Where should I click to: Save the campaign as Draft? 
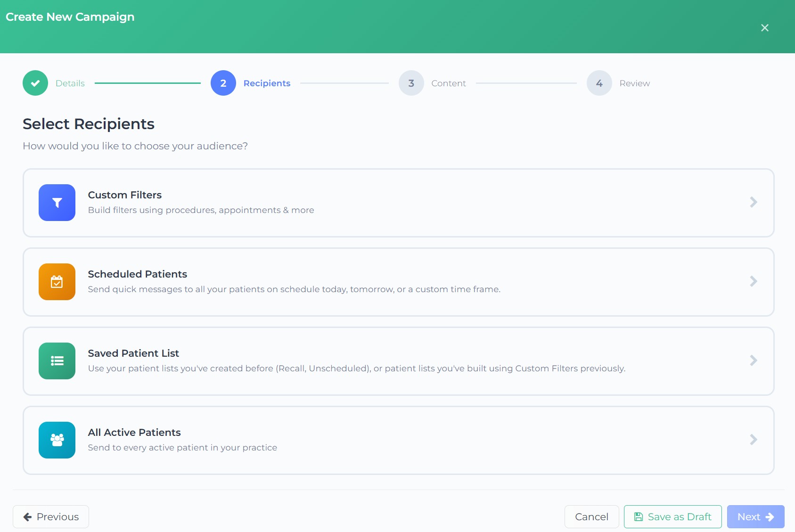click(x=672, y=517)
